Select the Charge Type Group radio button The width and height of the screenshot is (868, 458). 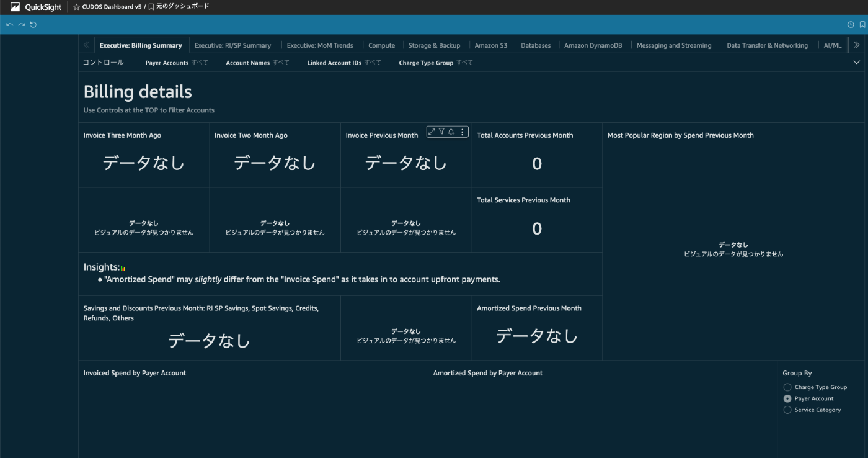pos(787,387)
